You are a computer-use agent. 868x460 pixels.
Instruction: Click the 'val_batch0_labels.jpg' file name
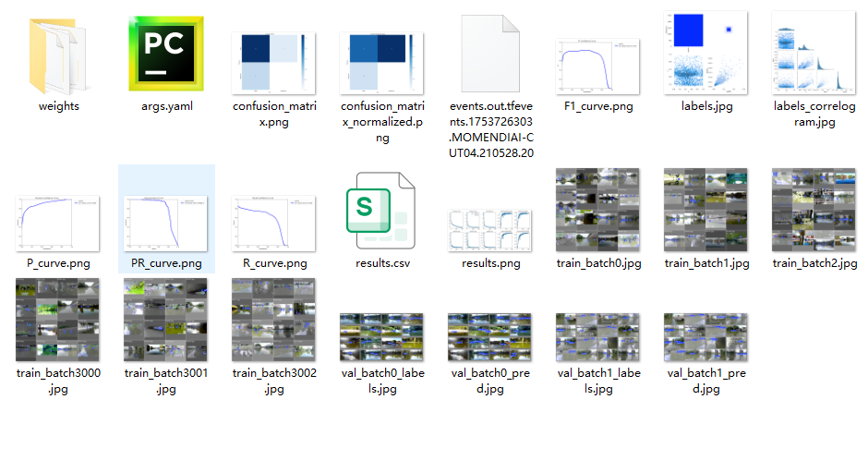click(382, 381)
